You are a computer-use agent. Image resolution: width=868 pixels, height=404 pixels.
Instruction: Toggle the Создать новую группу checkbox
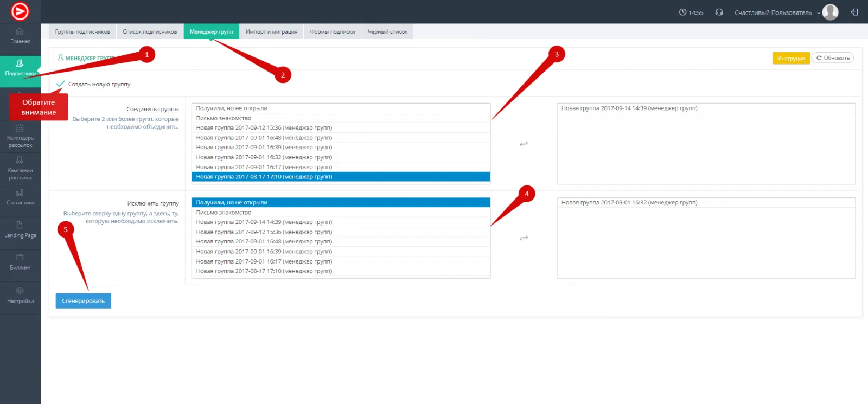[60, 84]
